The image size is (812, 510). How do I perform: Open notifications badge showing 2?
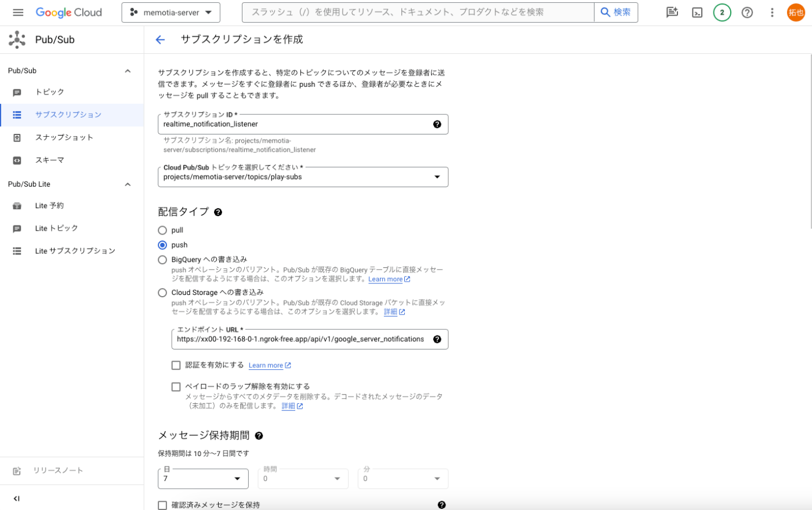pyautogui.click(x=722, y=12)
